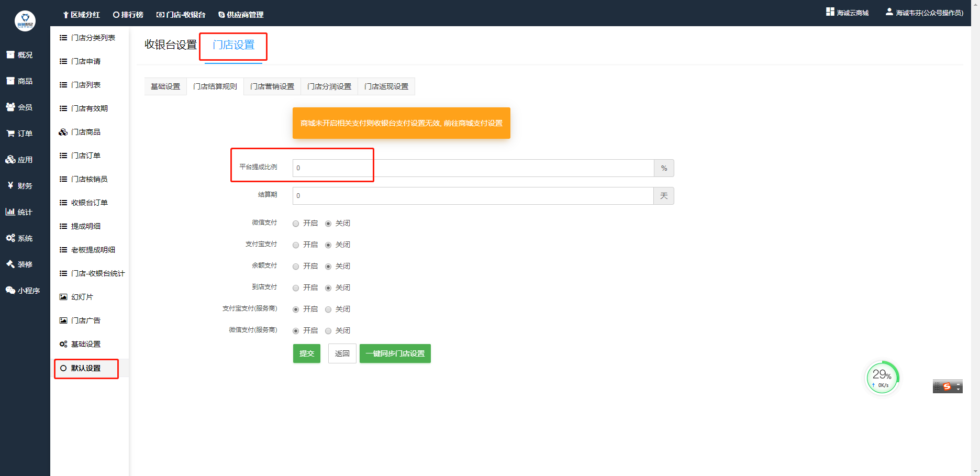Image resolution: width=980 pixels, height=476 pixels.
Task: Click the 29% network speed widget
Action: click(882, 378)
